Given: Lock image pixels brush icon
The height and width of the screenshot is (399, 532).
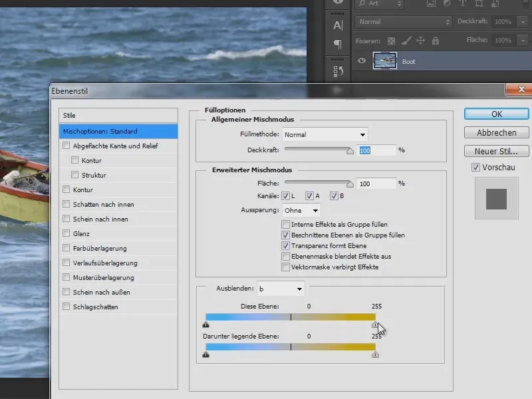Looking at the screenshot, I should 406,41.
